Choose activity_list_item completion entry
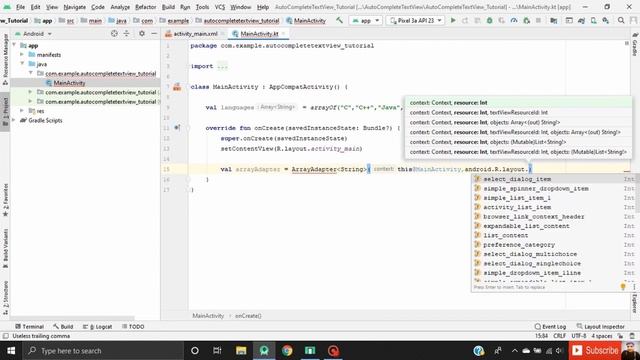This screenshot has width=640, height=360. 553,207
